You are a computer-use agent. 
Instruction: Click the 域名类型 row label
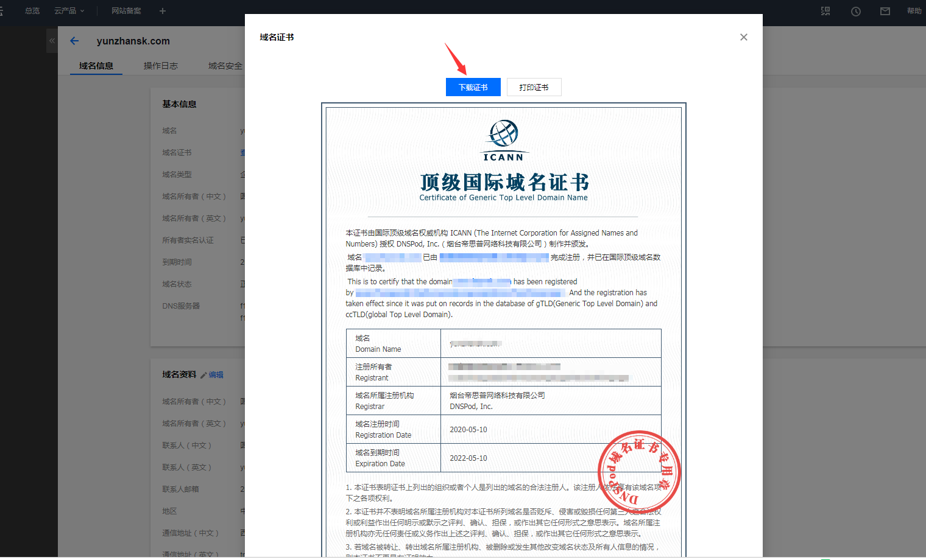pos(177,175)
